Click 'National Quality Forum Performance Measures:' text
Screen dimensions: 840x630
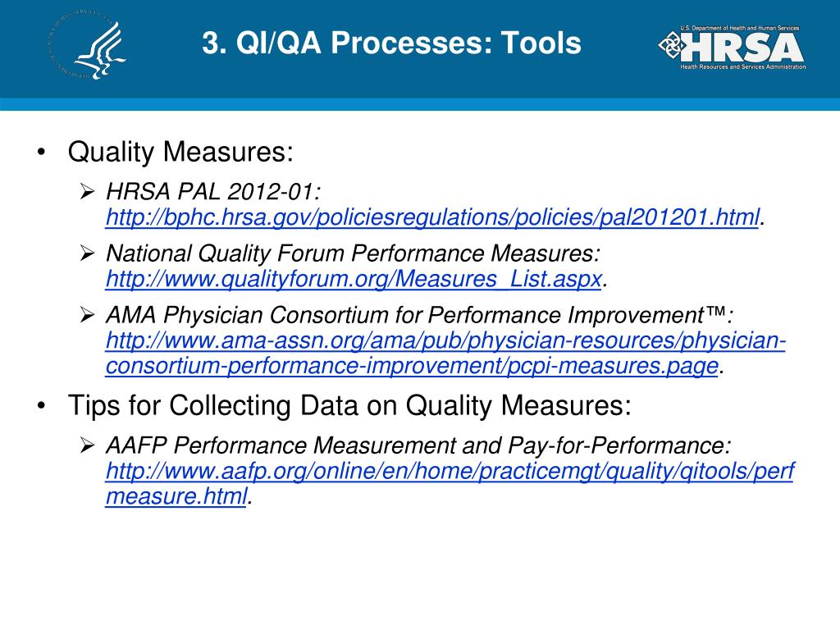coord(353,255)
